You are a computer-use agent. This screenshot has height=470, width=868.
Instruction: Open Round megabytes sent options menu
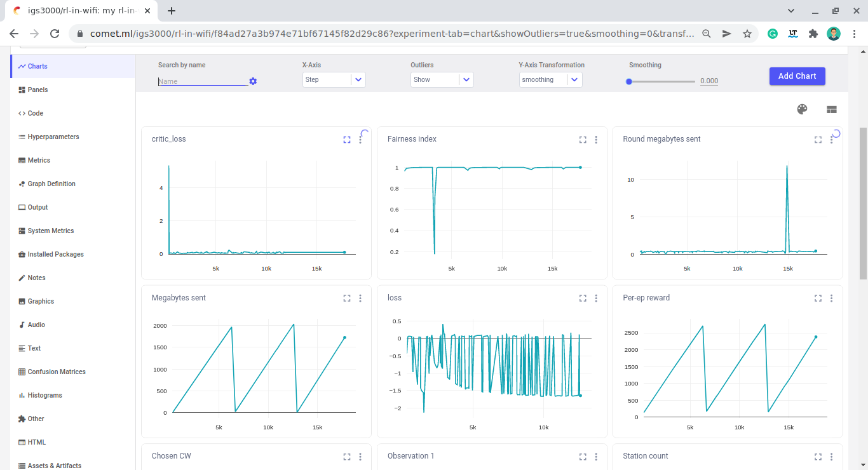coord(832,140)
